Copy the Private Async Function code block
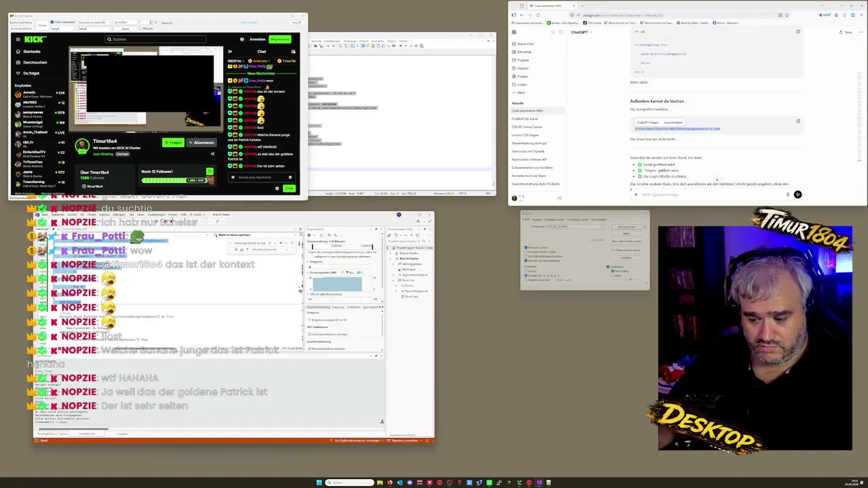This screenshot has height=488, width=868. pyautogui.click(x=797, y=121)
